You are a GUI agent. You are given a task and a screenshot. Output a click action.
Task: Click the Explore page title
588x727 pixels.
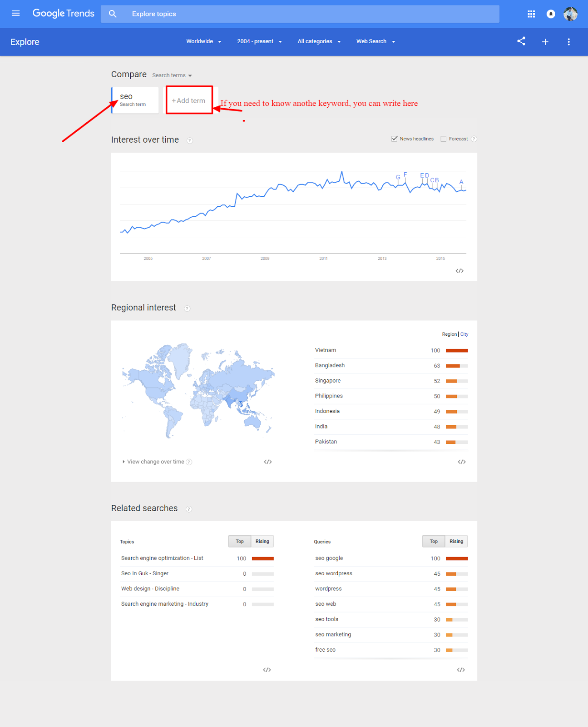(25, 42)
